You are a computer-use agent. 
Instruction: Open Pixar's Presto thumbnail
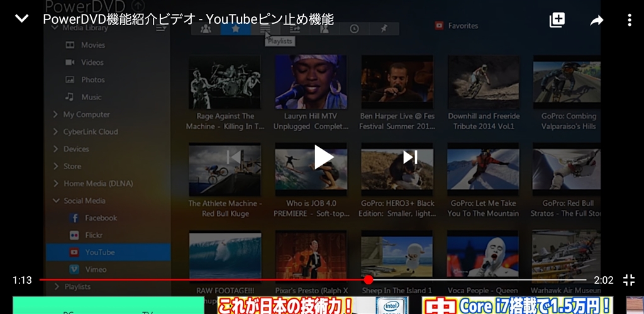point(311,257)
